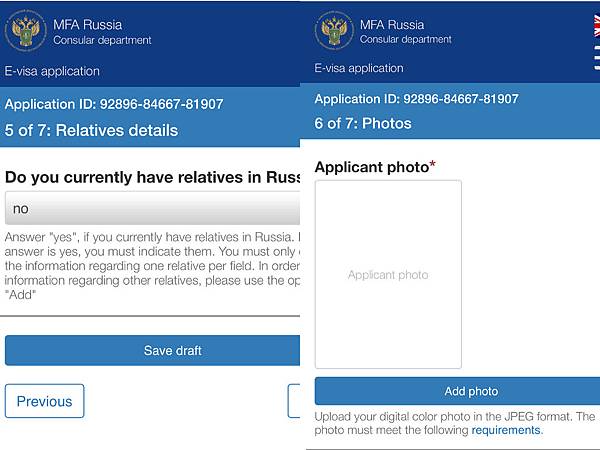Click the '6 of 7: Photos' heading
The width and height of the screenshot is (600, 450).
pyautogui.click(x=363, y=124)
